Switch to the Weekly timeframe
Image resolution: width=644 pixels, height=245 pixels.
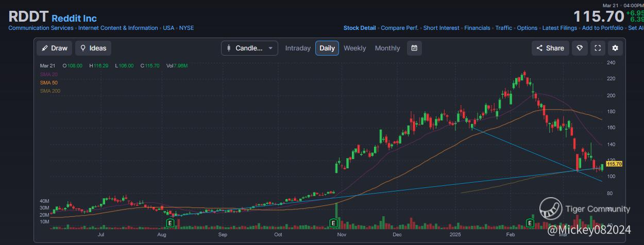[x=355, y=48]
